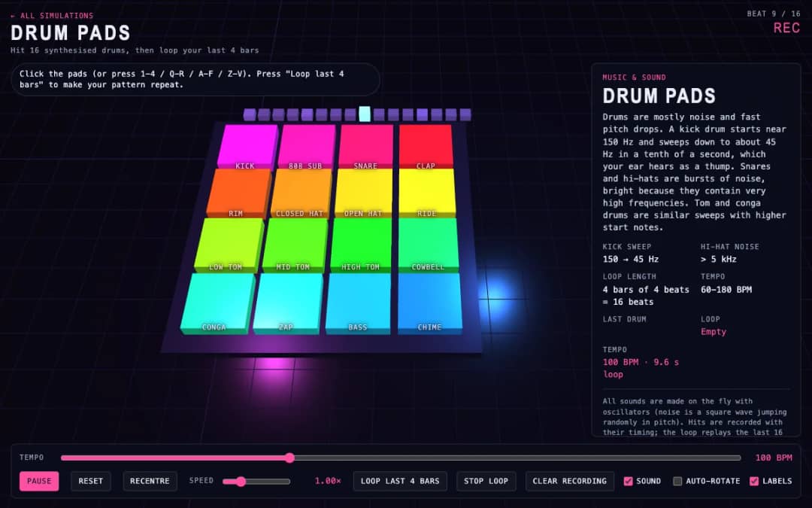The width and height of the screenshot is (812, 508).
Task: Trigger the OPEN HAT pad
Action: click(364, 193)
